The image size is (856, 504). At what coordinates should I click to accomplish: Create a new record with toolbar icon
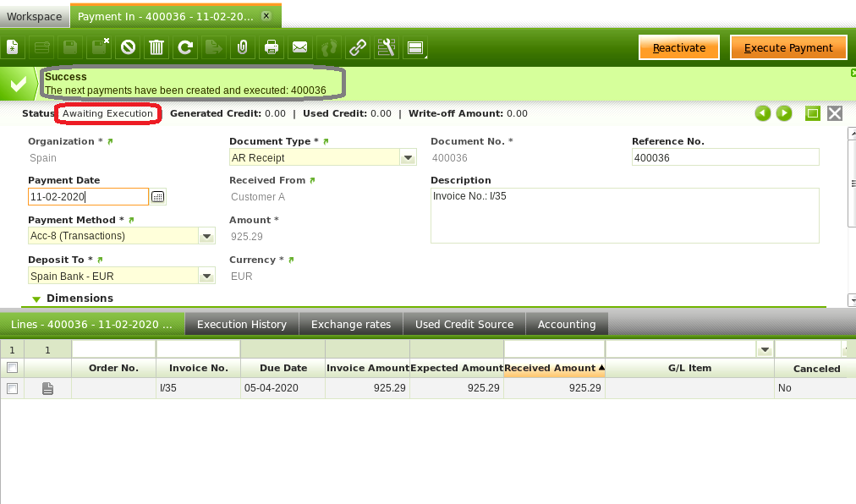[13, 47]
